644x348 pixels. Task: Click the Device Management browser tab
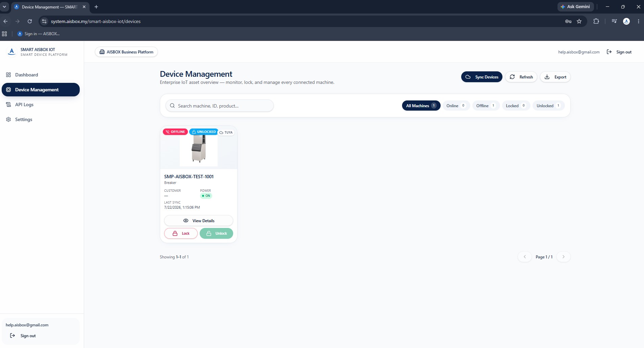click(50, 7)
